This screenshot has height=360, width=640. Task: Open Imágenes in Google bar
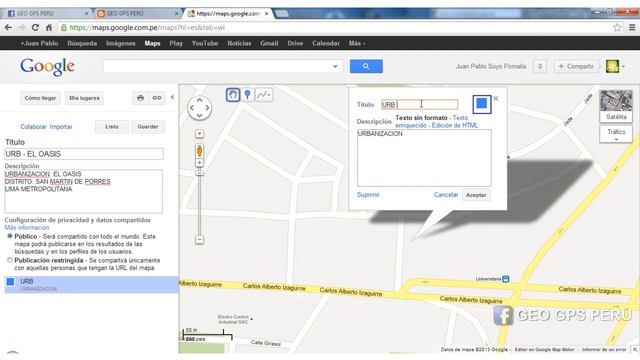pyautogui.click(x=121, y=43)
